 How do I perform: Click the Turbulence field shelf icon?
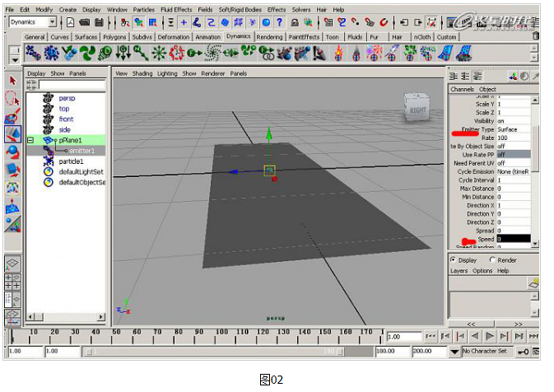pyautogui.click(x=177, y=53)
